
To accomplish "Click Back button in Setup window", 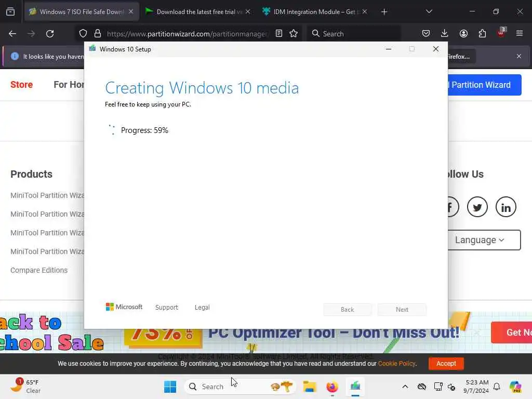I will tap(347, 310).
